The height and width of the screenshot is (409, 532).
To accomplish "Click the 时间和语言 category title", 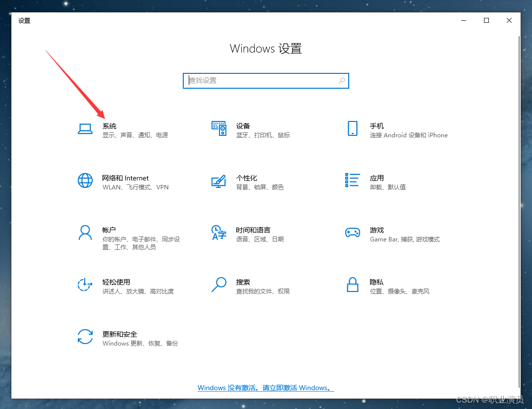I will [x=254, y=230].
